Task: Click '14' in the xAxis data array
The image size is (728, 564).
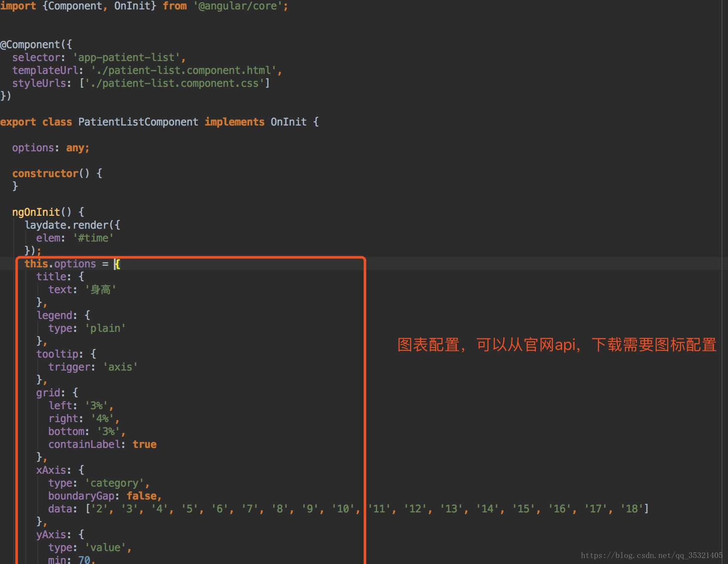Action: (487, 509)
